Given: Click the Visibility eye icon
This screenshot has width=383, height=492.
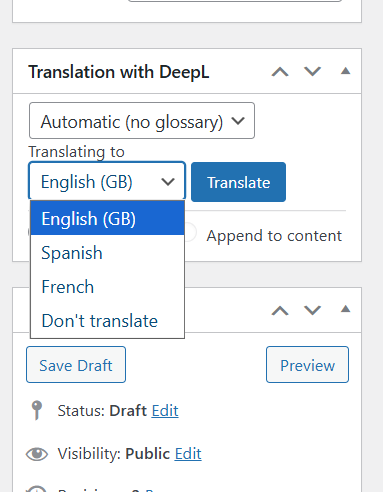Looking at the screenshot, I should (37, 454).
